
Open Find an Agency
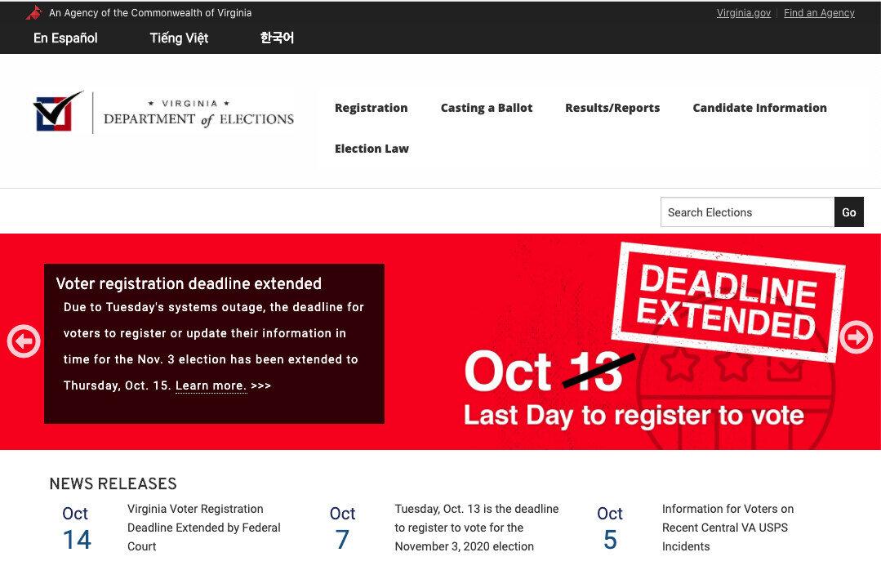coord(819,12)
